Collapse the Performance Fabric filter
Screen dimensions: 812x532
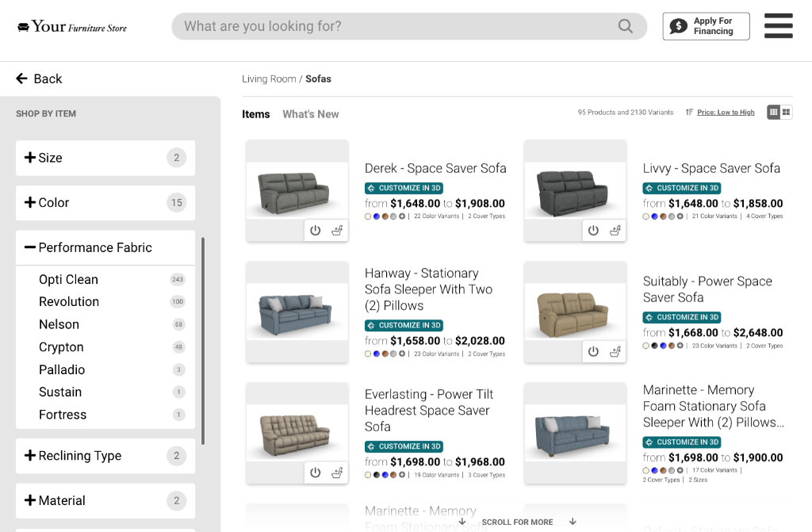point(105,247)
